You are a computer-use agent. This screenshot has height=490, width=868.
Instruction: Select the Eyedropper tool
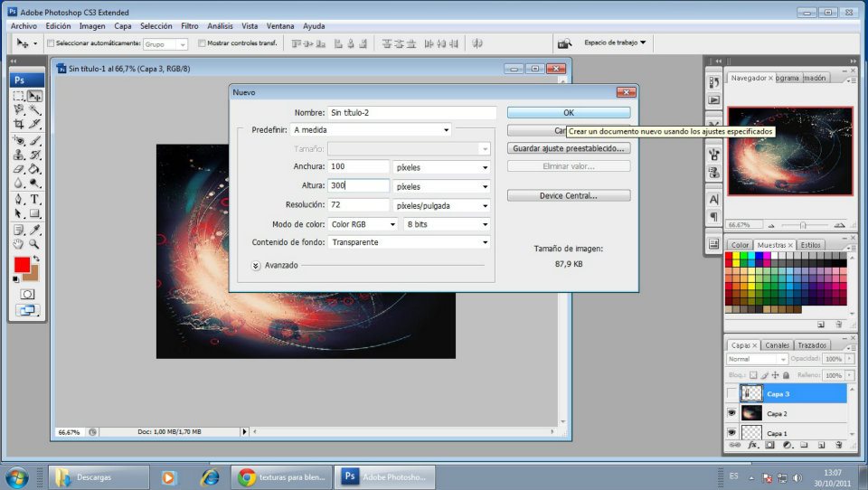(x=34, y=230)
